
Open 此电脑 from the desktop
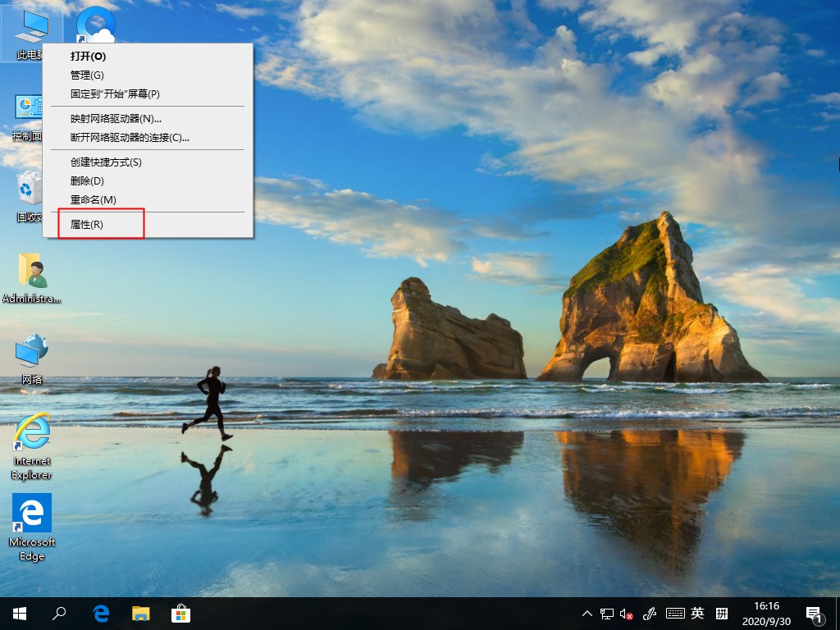pos(31,25)
